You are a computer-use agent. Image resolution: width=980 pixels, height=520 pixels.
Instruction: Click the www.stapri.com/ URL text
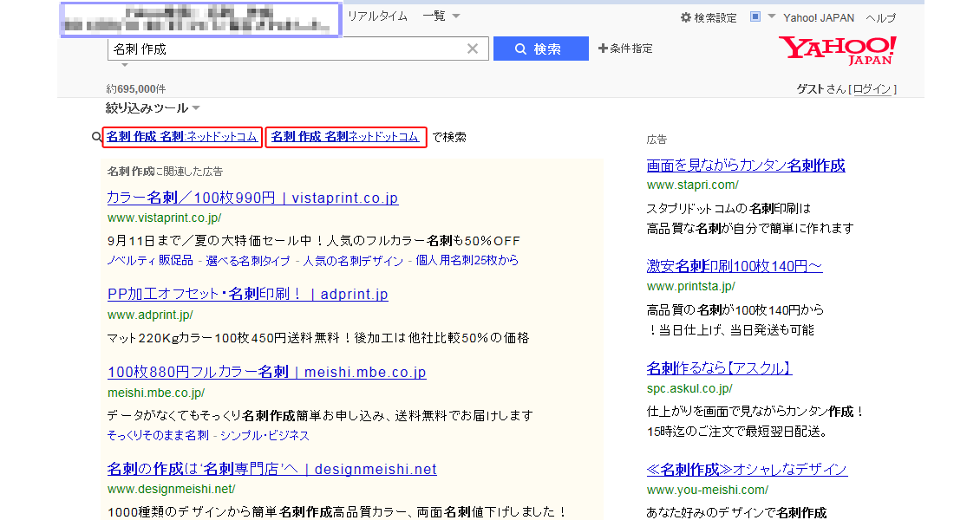pyautogui.click(x=692, y=185)
